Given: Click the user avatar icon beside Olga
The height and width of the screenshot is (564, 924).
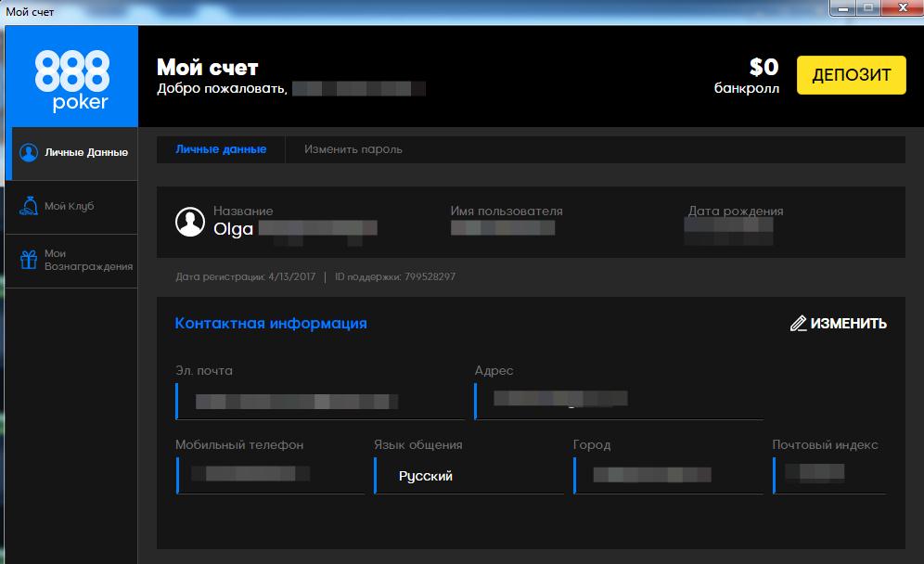Looking at the screenshot, I should [190, 222].
